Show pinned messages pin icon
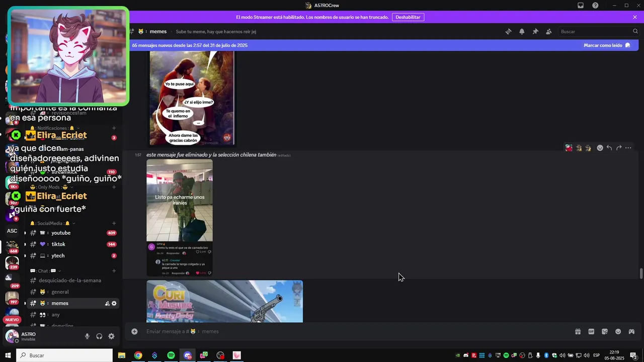The height and width of the screenshot is (362, 644). 535,31
